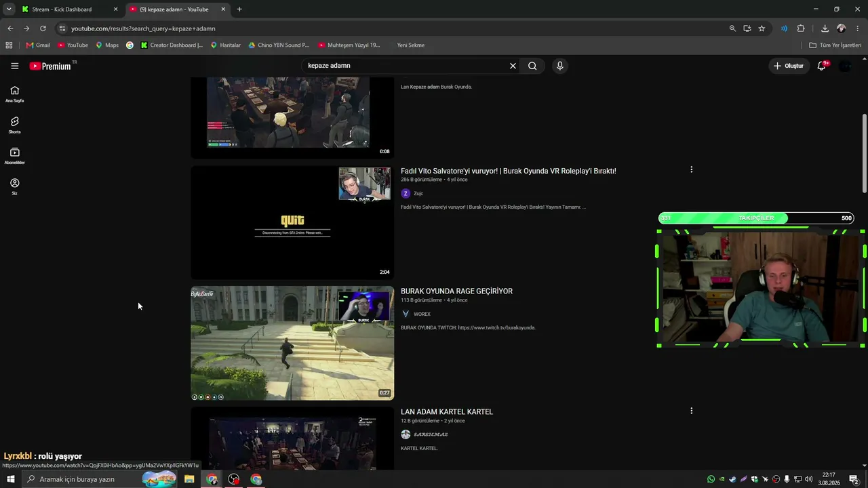Open the YouTube guide hamburger menu

point(15,66)
